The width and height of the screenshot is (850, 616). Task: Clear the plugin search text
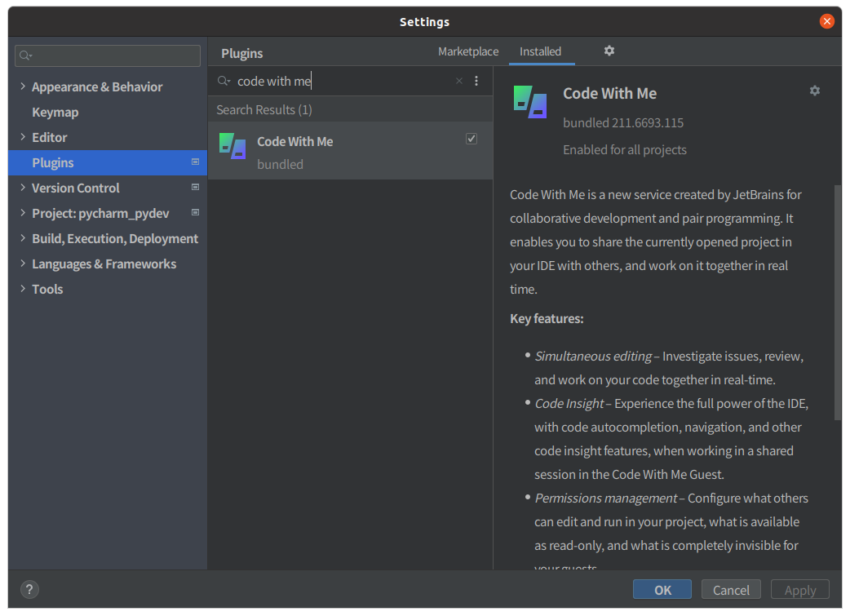(458, 81)
